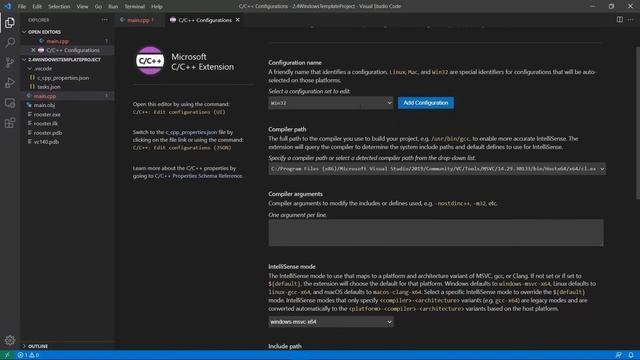Open the Terminal menu
Image resolution: width=640 pixels, height=360 pixels.
click(x=135, y=7)
